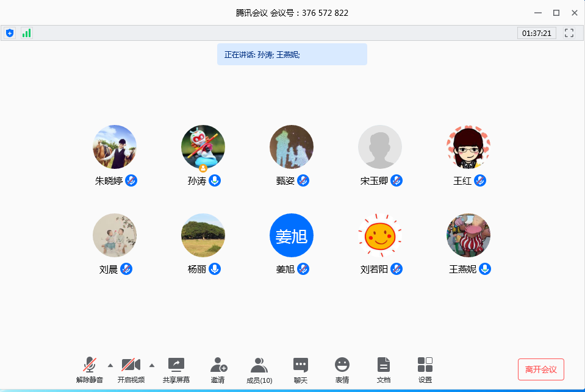Screen dimensions: 585x392
Task: Click the meeting timer 01:37:21
Action: point(537,33)
